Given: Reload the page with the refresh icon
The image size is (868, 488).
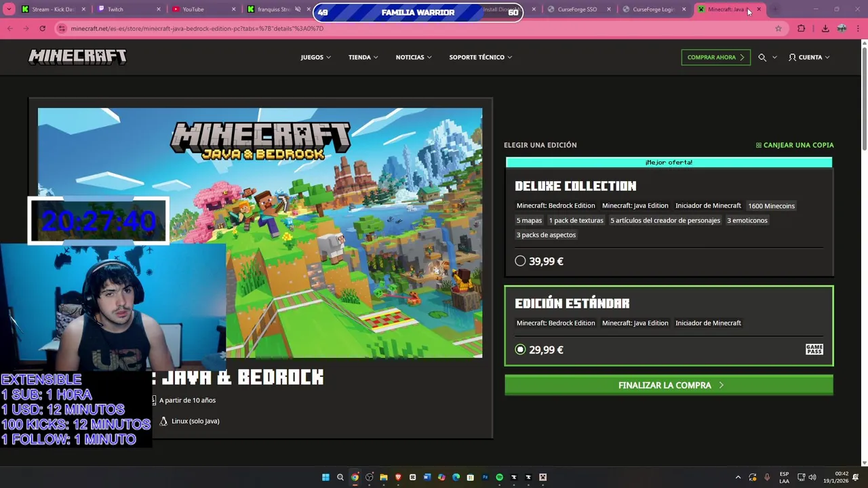Looking at the screenshot, I should tap(42, 28).
